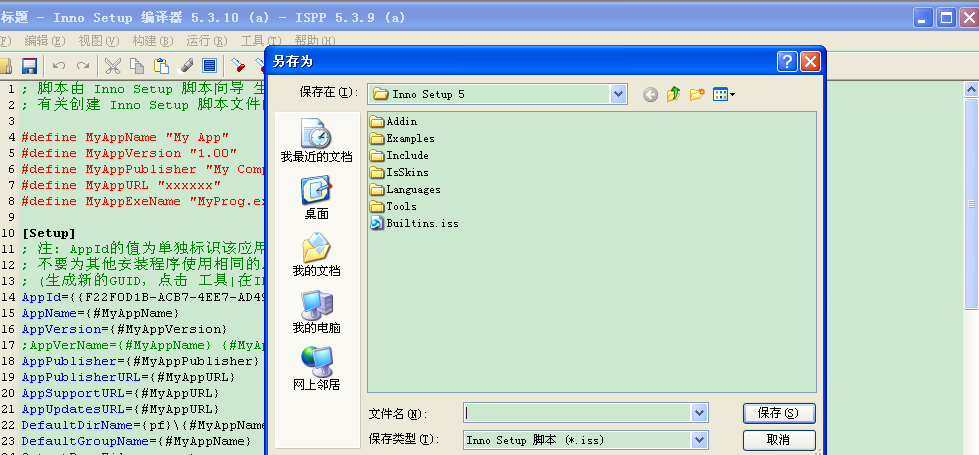Expand the 文件名 dropdown arrow
The image size is (979, 455).
[699, 413]
